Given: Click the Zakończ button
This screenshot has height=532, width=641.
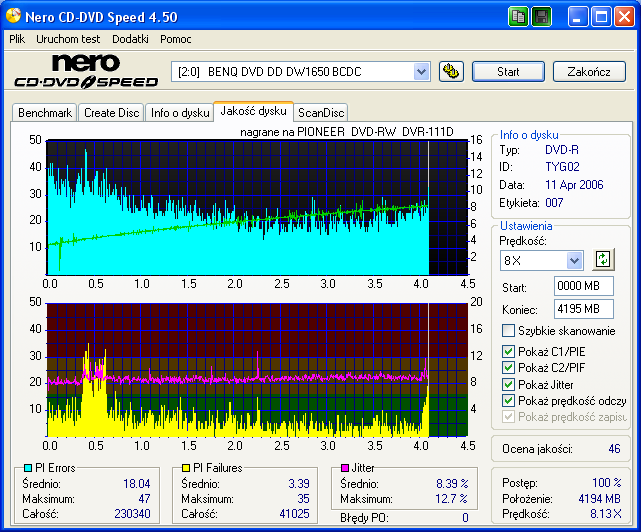Looking at the screenshot, I should [589, 72].
